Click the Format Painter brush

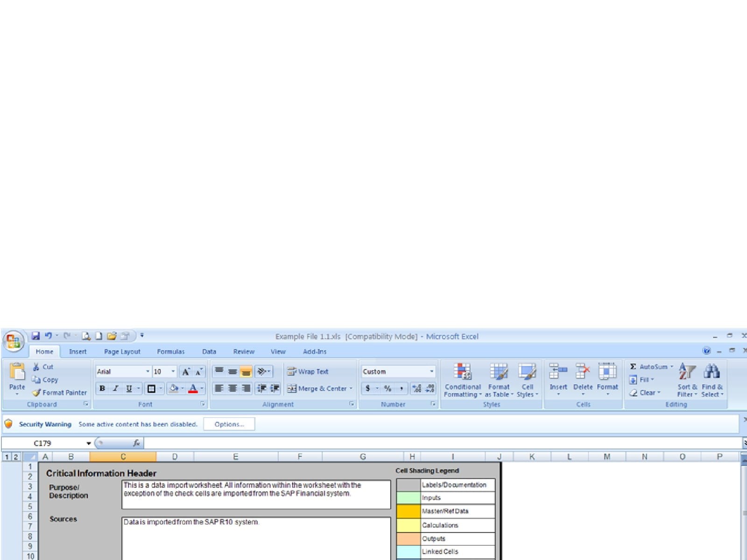tap(37, 392)
